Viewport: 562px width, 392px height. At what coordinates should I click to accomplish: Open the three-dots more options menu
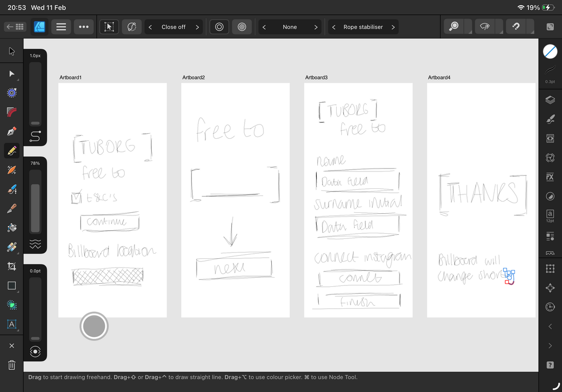(84, 27)
